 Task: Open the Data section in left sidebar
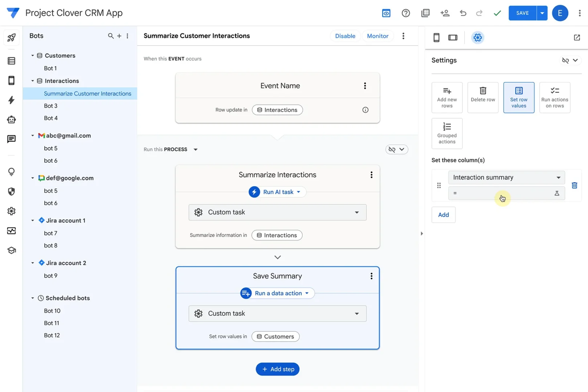pos(11,61)
